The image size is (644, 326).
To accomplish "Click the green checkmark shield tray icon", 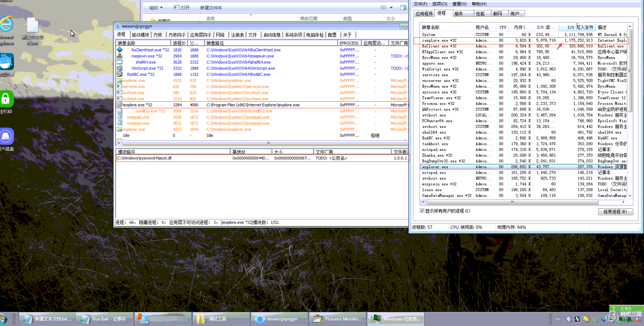I will 595,319.
